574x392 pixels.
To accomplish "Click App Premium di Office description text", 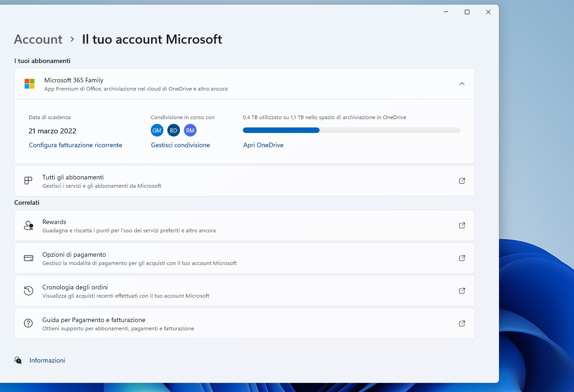I will click(136, 89).
